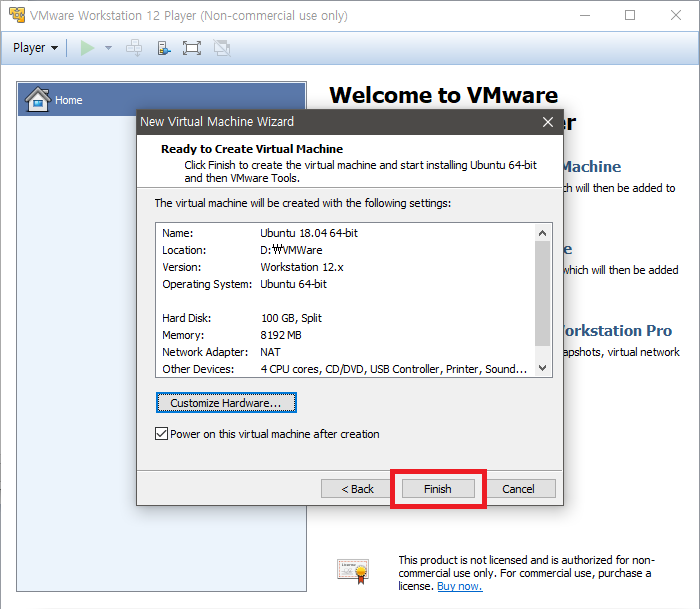Click the '4 CPU cores, CD/DVD...' other devices value
This screenshot has width=700, height=609.
[394, 369]
